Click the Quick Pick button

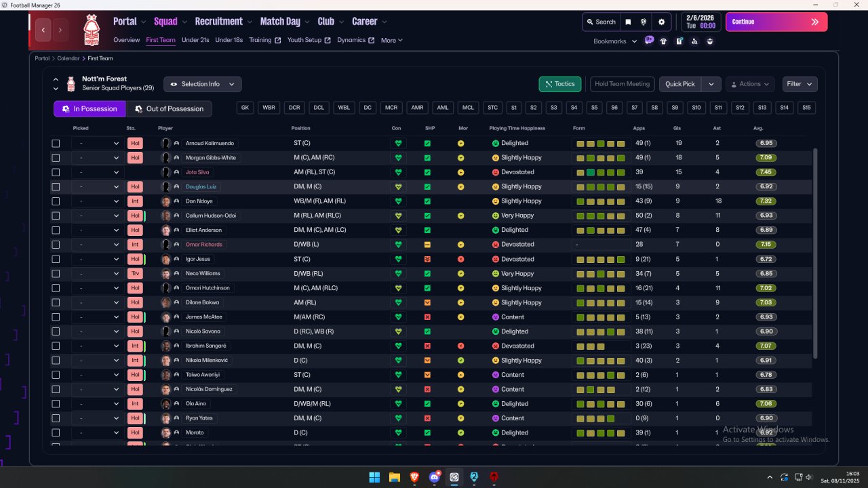pos(680,84)
